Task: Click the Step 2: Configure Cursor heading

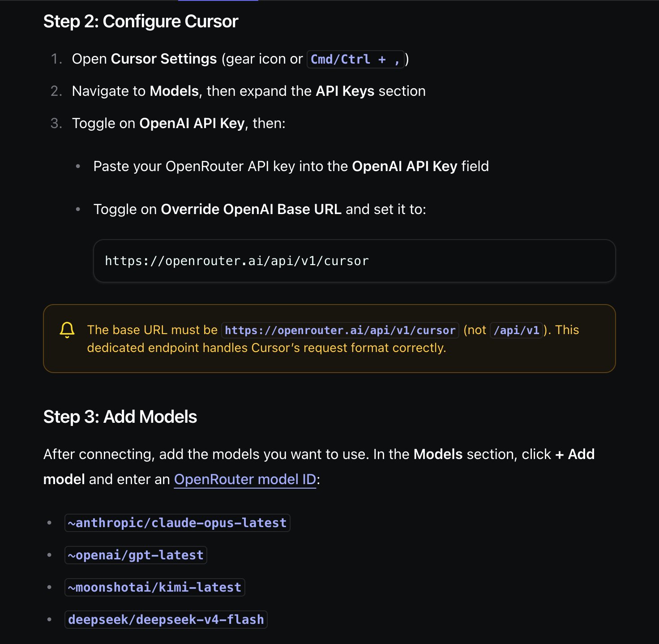Action: [x=141, y=21]
